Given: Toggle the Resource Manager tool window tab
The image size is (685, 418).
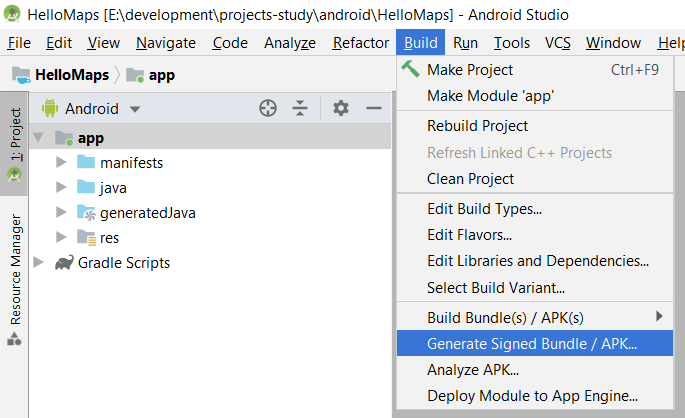Looking at the screenshot, I should (x=14, y=280).
